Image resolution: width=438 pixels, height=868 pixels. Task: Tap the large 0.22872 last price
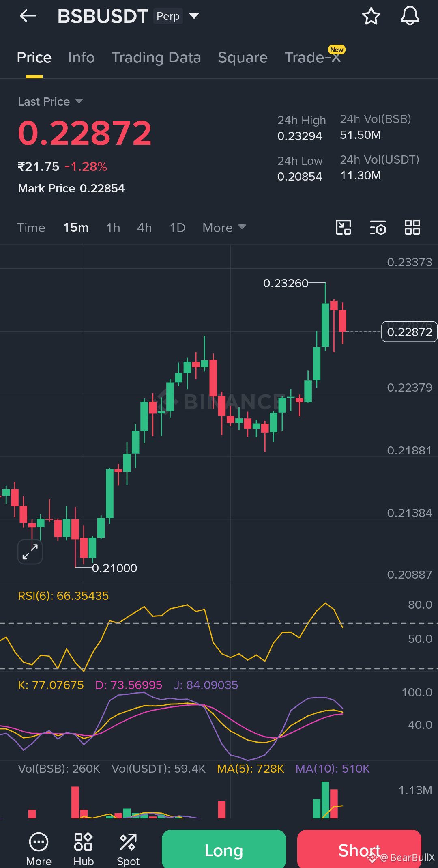point(85,133)
